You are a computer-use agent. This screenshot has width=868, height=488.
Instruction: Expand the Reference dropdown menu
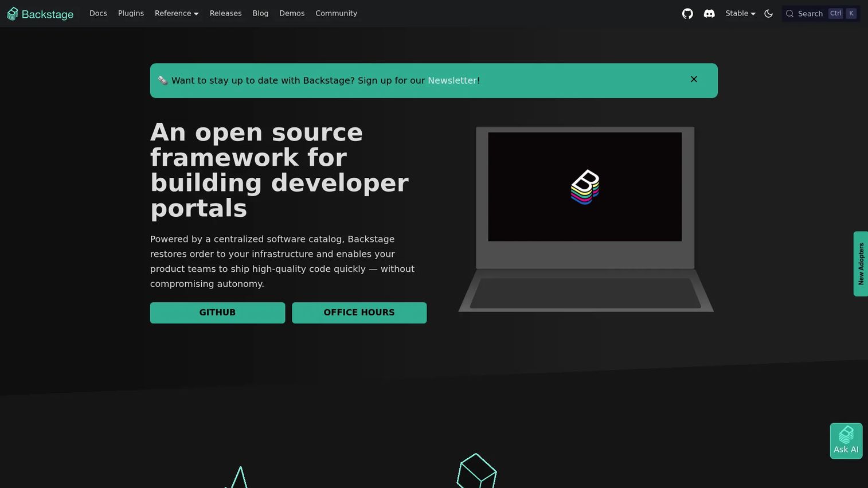[177, 13]
